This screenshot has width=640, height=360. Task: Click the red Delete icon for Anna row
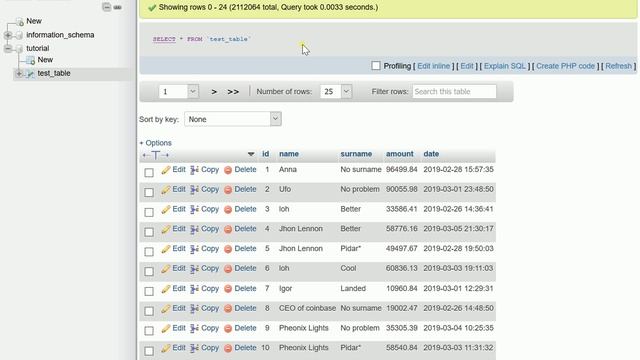pyautogui.click(x=228, y=170)
